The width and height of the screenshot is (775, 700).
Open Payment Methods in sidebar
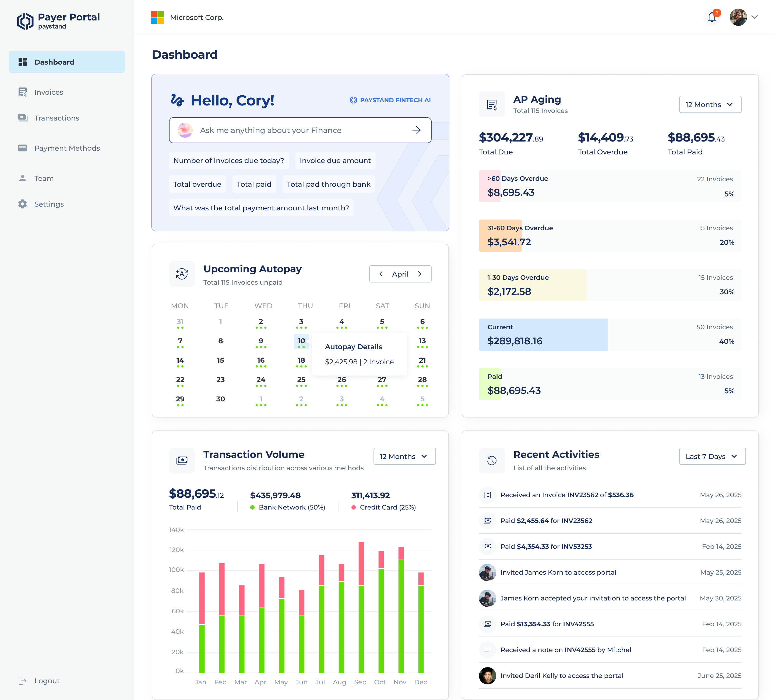pos(59,148)
